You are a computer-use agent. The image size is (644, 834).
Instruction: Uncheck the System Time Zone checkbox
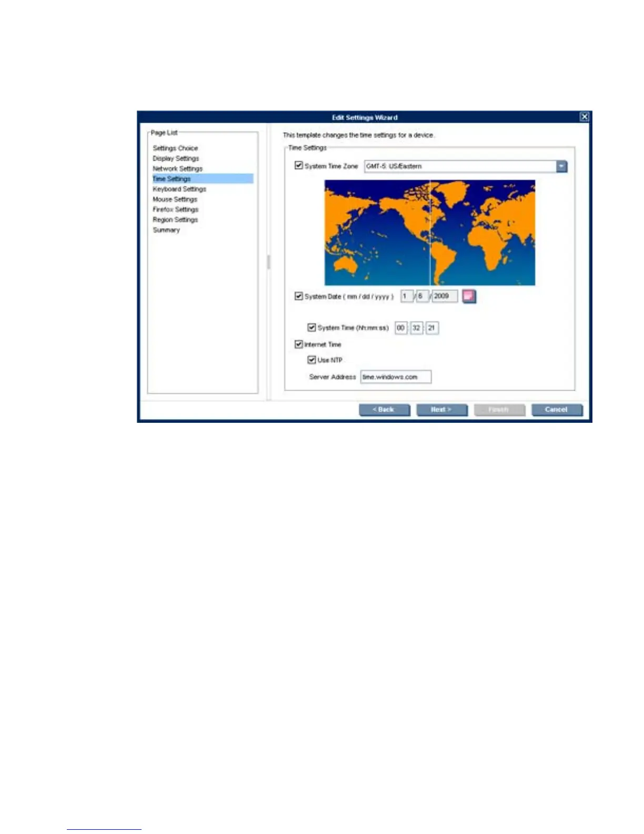[x=299, y=165]
